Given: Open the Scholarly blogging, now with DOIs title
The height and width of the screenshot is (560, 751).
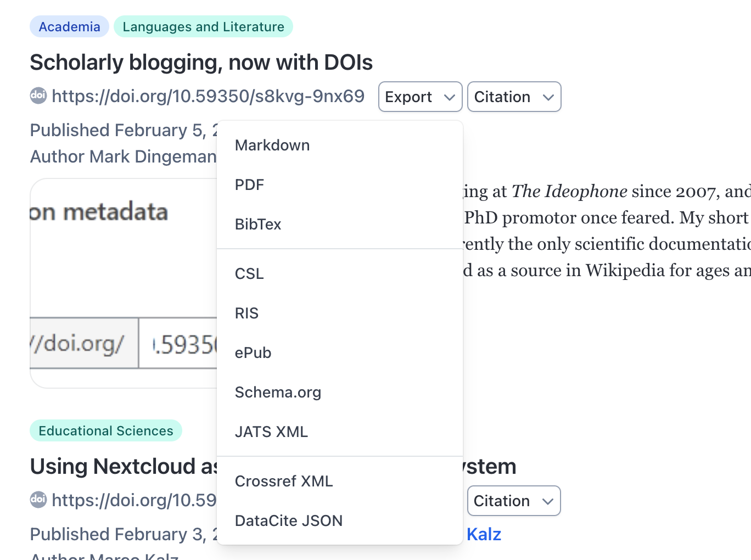Looking at the screenshot, I should pos(201,63).
